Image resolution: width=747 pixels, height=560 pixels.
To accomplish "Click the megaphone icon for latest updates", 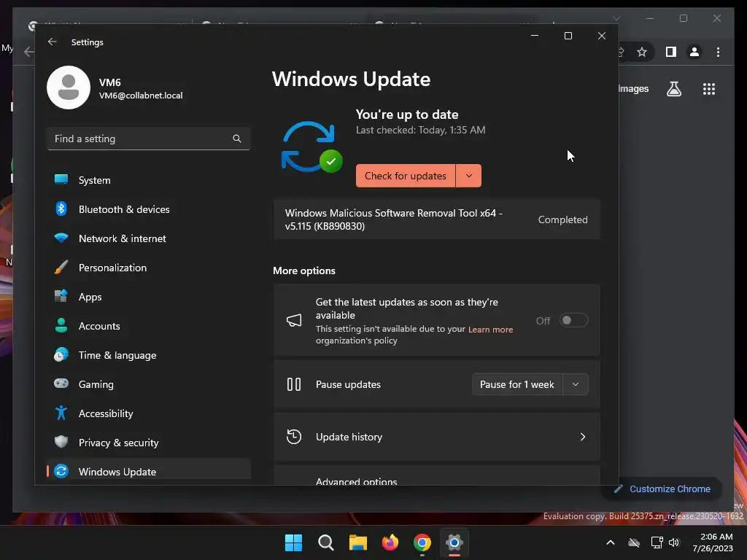I will (294, 320).
